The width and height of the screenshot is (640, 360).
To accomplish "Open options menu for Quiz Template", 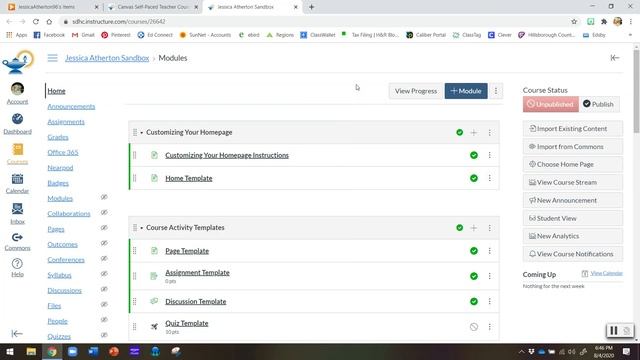I will 489,327.
